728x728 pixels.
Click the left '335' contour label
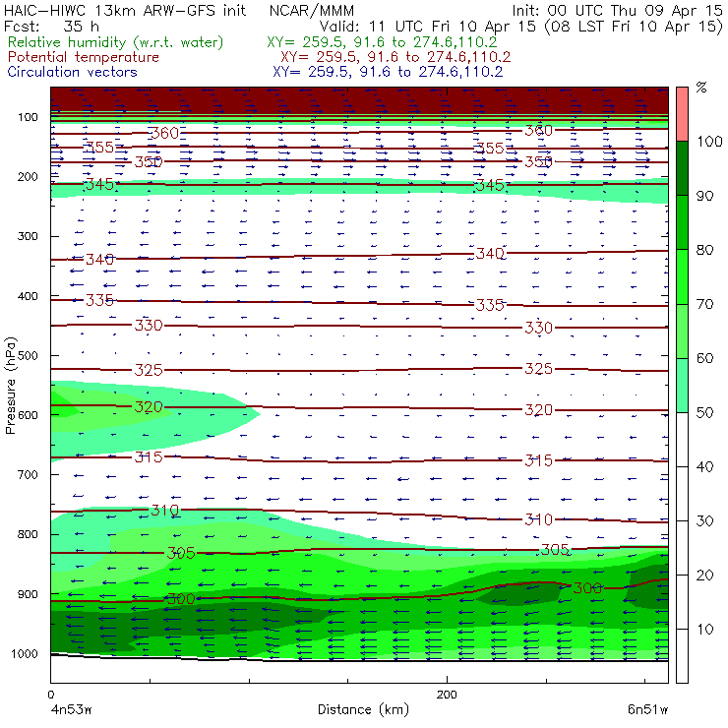[99, 300]
